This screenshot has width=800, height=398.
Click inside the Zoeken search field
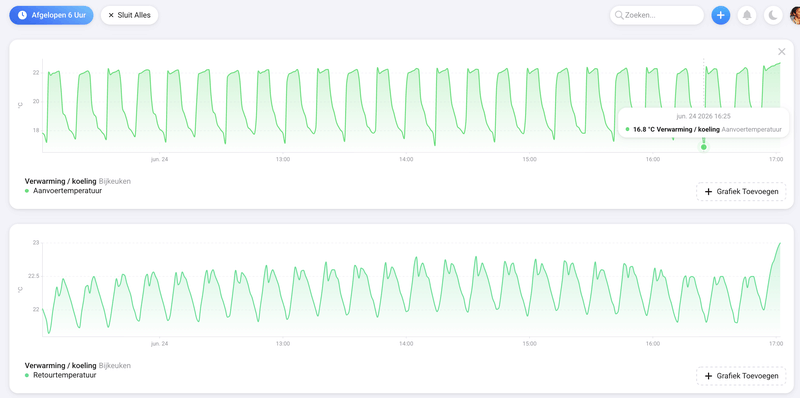tap(657, 15)
